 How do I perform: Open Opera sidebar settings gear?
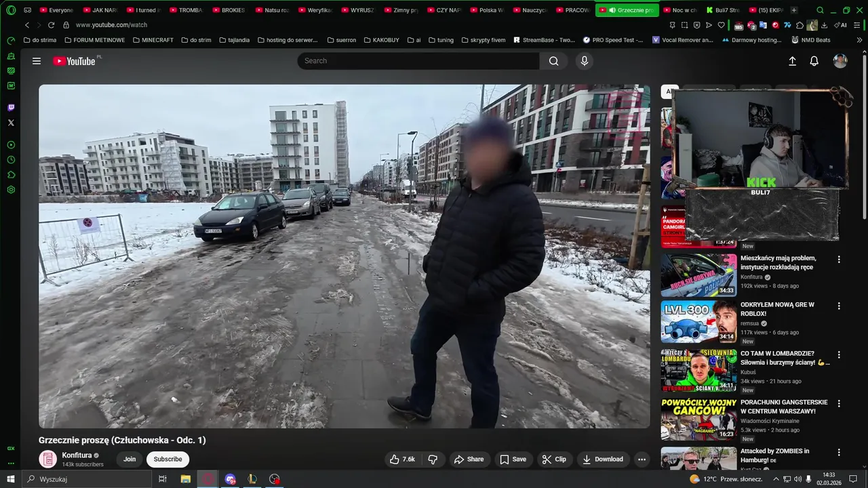pos(11,190)
